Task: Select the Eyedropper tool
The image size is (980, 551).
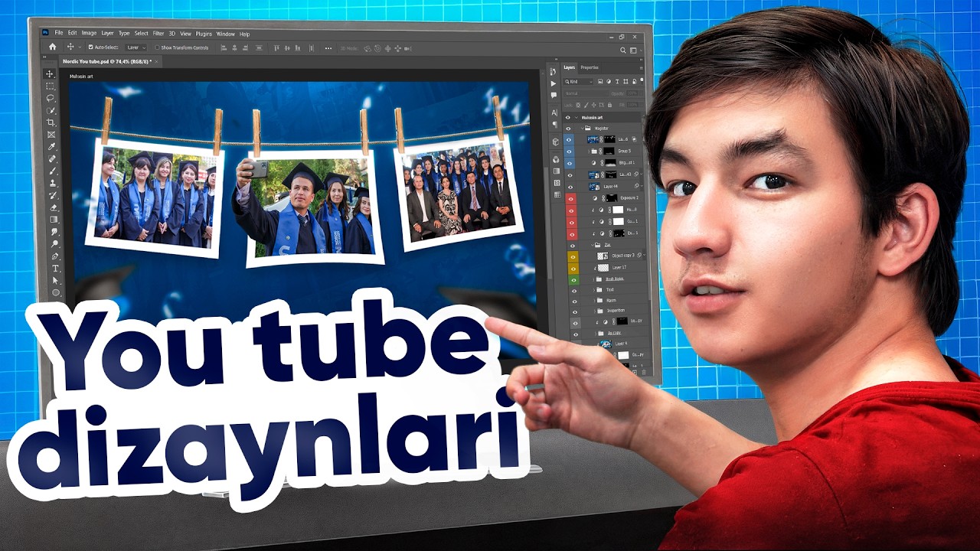Action: 52,147
